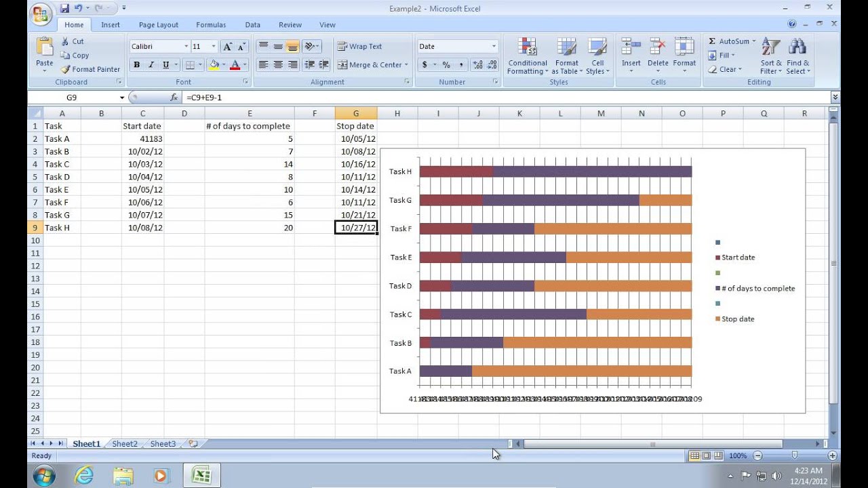The height and width of the screenshot is (488, 868).
Task: Click Increase Indent icon
Action: tap(323, 65)
